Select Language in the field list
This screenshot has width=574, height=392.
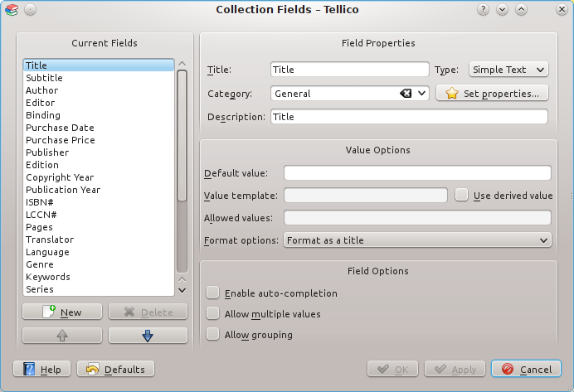coord(99,252)
